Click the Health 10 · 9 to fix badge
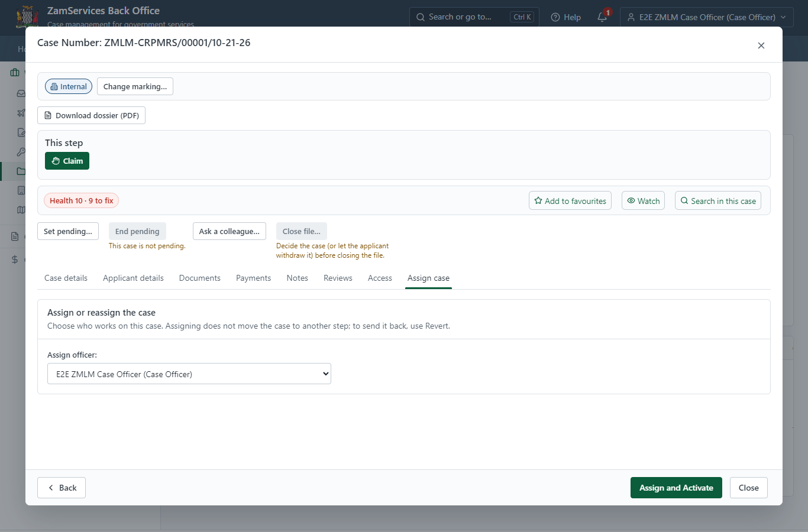This screenshot has height=532, width=808. [x=82, y=200]
